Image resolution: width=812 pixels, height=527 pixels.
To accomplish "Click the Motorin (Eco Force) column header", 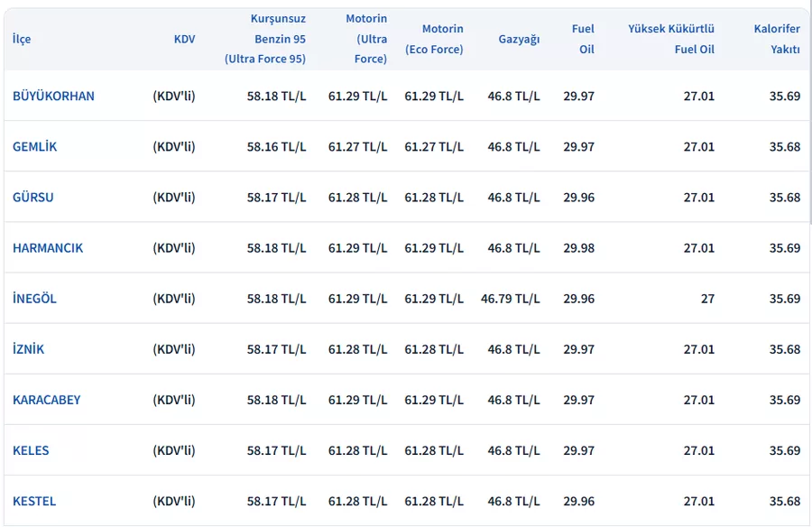I will (434, 39).
